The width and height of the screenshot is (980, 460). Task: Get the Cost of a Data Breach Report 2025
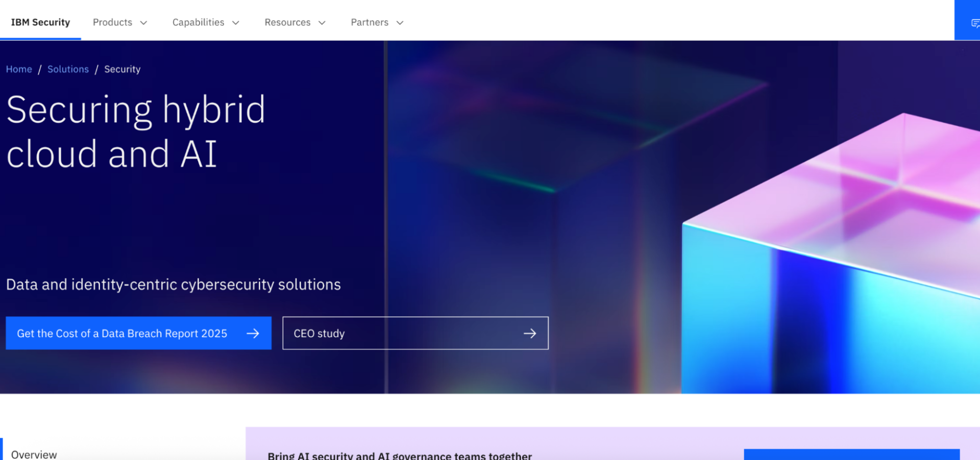click(122, 334)
